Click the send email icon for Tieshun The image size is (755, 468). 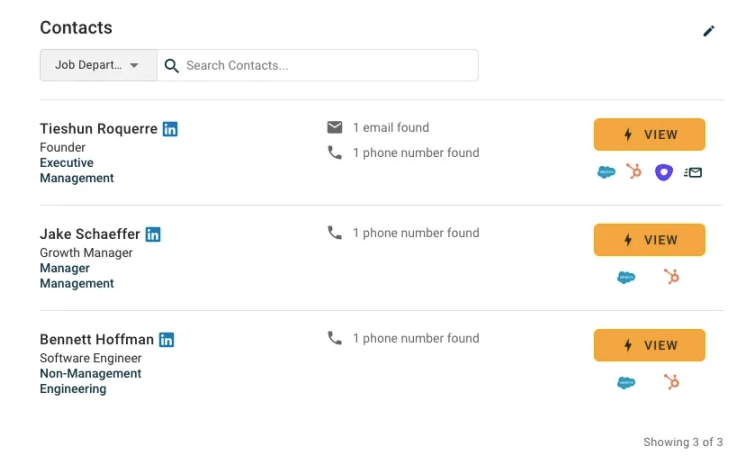click(x=693, y=172)
